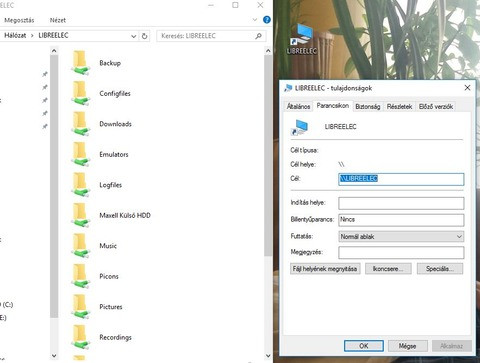Click the Logfiles shared folder icon

[x=80, y=184]
